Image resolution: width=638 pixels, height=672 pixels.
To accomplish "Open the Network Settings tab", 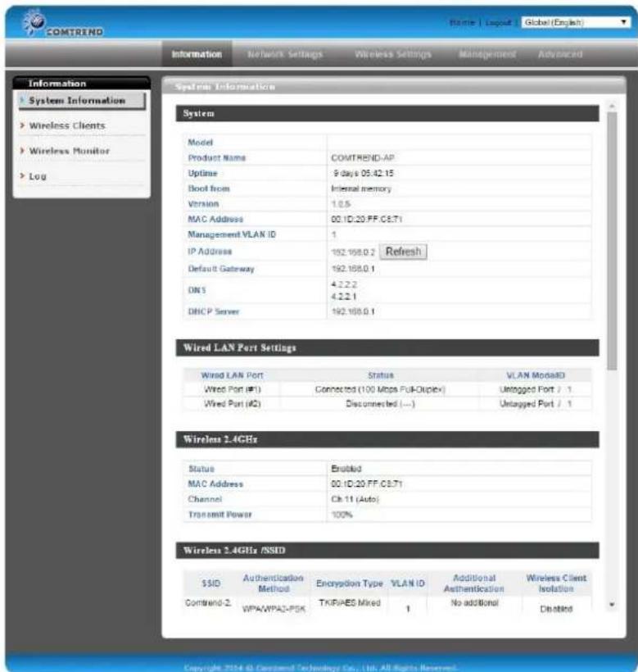I will tap(285, 54).
